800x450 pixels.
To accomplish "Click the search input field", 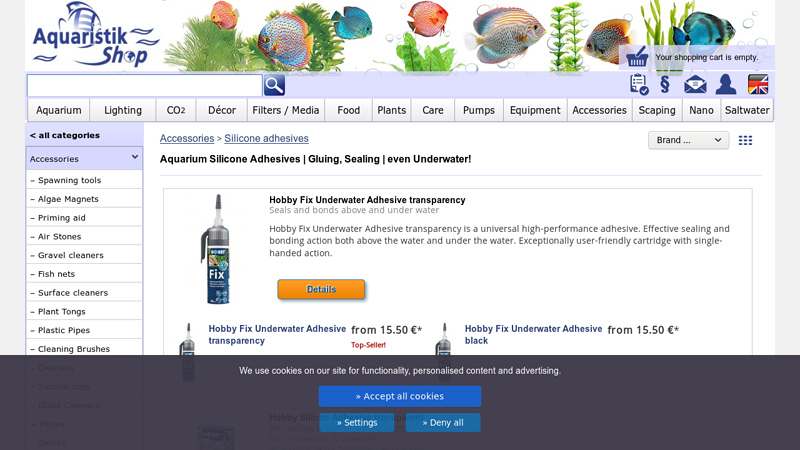I will tap(144, 85).
